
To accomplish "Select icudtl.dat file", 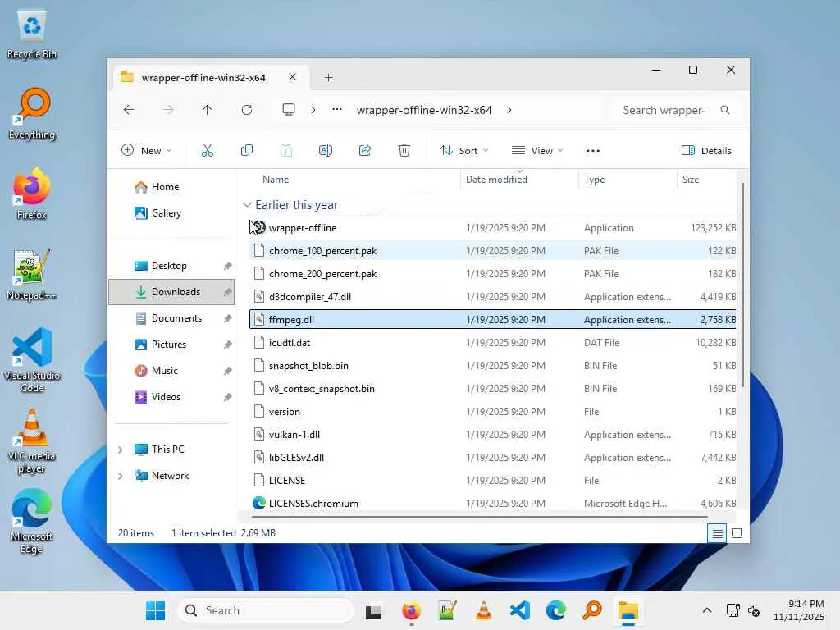I will [x=493, y=343].
